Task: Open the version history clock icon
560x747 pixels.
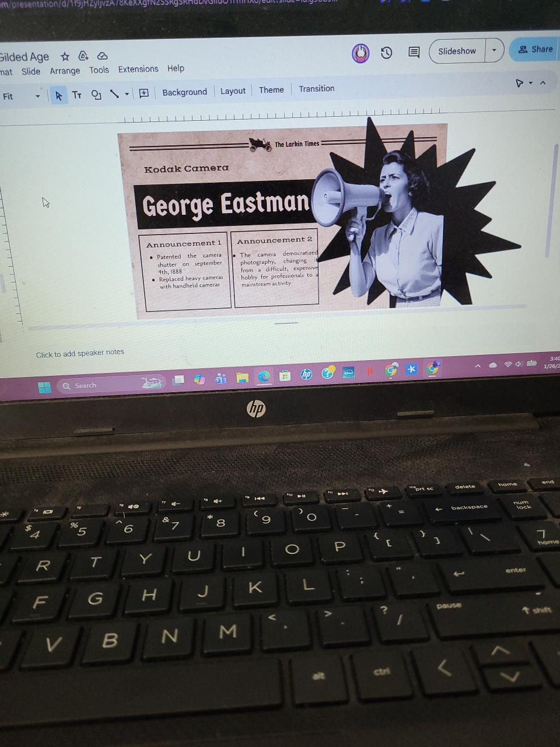Action: click(x=386, y=53)
